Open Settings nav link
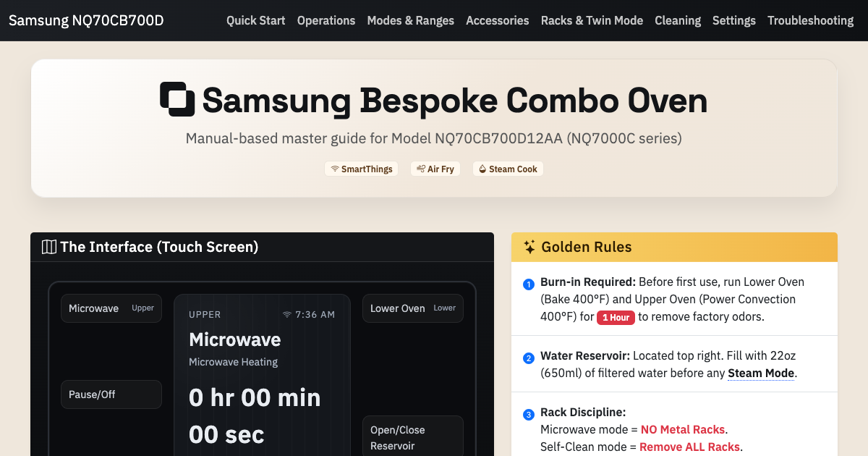The image size is (868, 456). [734, 20]
